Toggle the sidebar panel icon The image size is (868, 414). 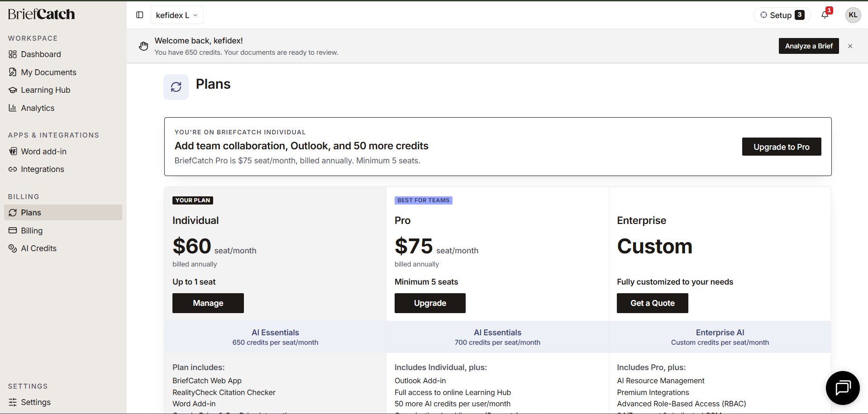coord(140,15)
